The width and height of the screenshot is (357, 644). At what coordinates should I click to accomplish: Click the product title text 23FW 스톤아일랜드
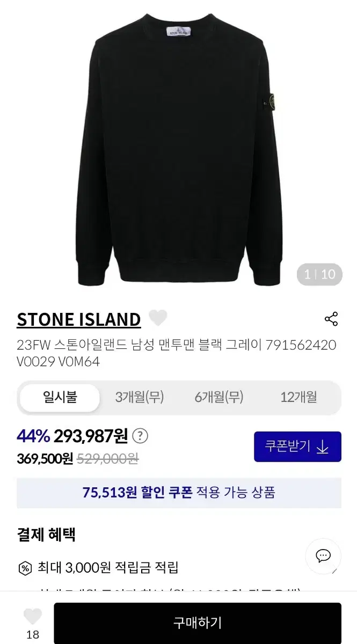click(x=177, y=353)
